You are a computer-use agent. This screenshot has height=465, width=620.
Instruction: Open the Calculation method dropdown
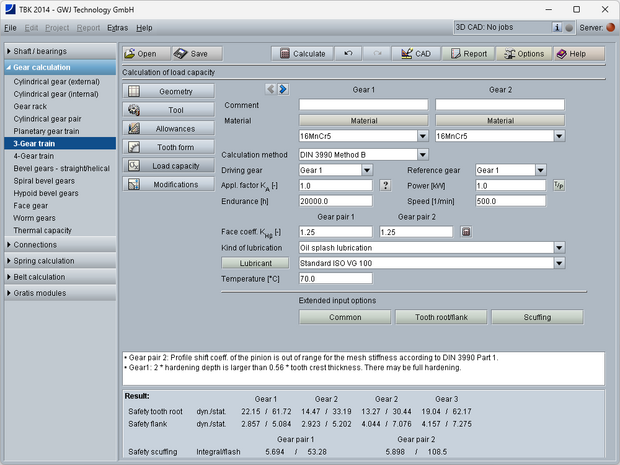(422, 155)
